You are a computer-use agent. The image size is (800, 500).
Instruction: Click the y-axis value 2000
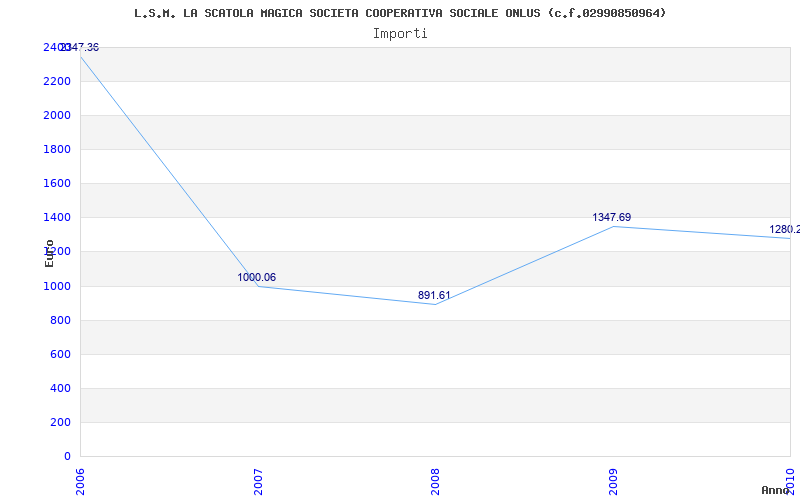point(57,116)
